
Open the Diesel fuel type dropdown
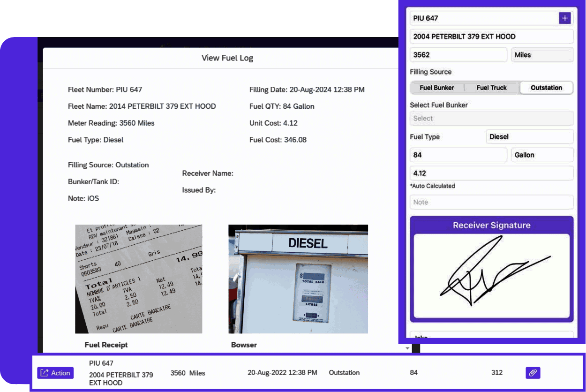point(529,136)
